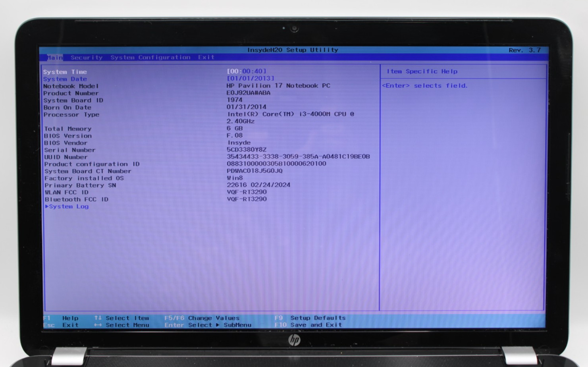Click the Notebook Model label
The image size is (588, 367).
tap(71, 86)
